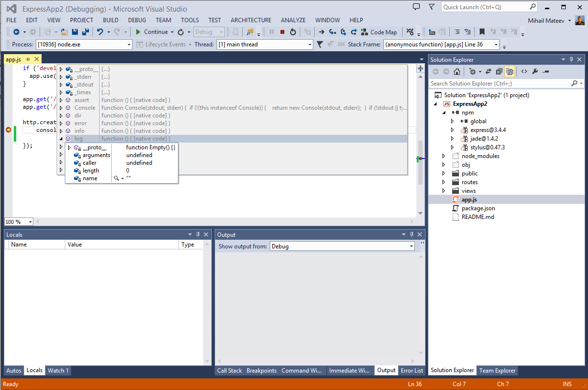
Task: Switch to the Breakpoints tab
Action: point(262,371)
